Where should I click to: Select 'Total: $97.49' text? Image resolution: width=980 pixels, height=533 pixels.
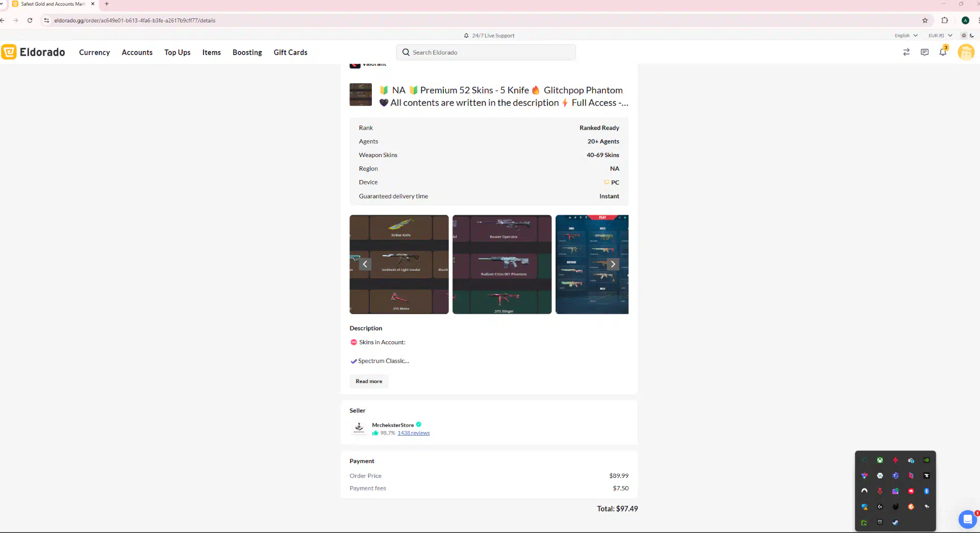(617, 509)
